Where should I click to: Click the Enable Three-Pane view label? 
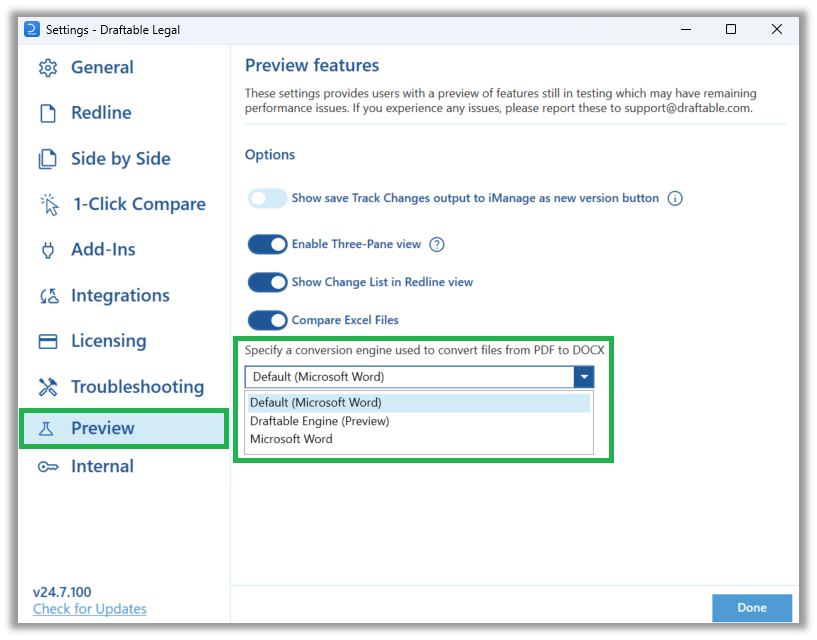point(356,244)
